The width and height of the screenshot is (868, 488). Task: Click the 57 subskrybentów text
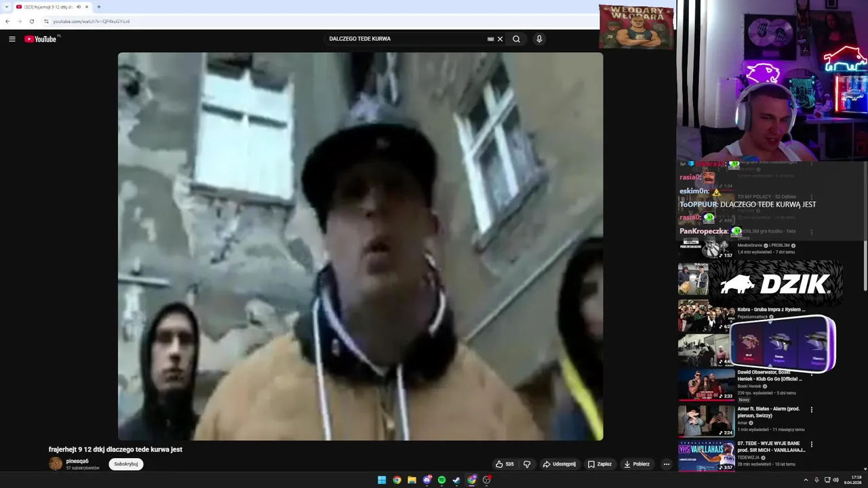click(83, 468)
